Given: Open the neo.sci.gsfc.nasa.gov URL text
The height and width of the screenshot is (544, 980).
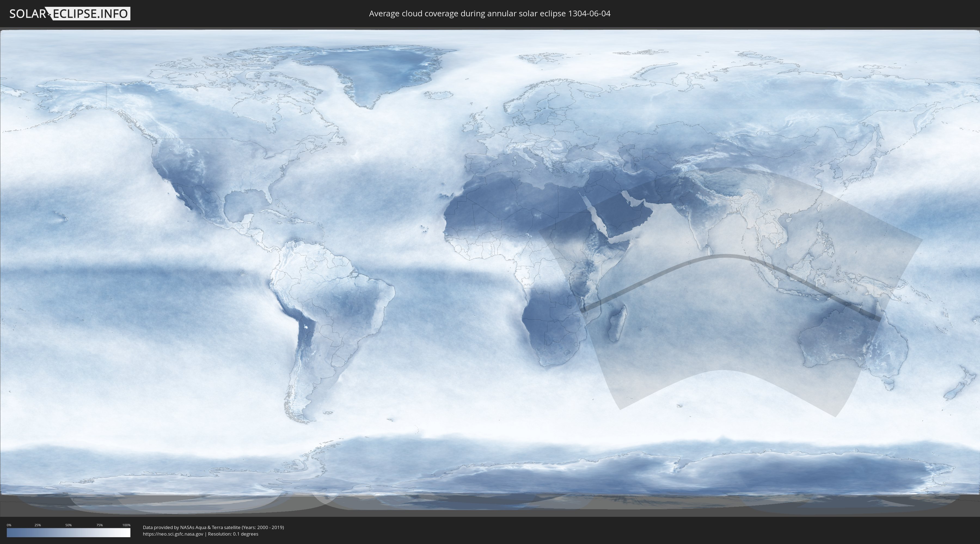Looking at the screenshot, I should point(173,534).
